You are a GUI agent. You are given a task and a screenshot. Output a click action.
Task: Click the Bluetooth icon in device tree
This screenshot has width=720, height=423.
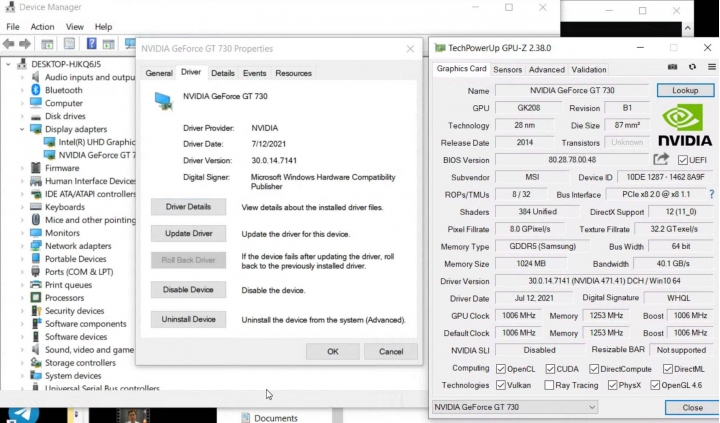pyautogui.click(x=36, y=90)
